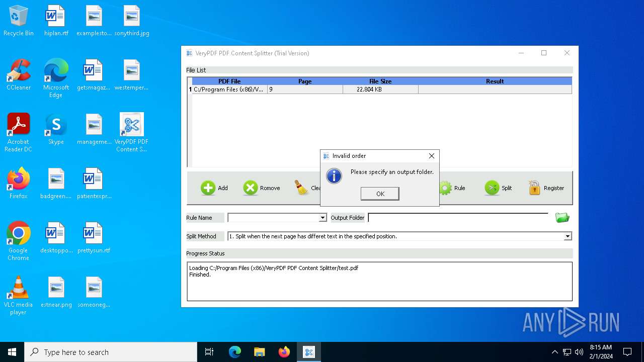Open Task View on the taskbar

209,352
